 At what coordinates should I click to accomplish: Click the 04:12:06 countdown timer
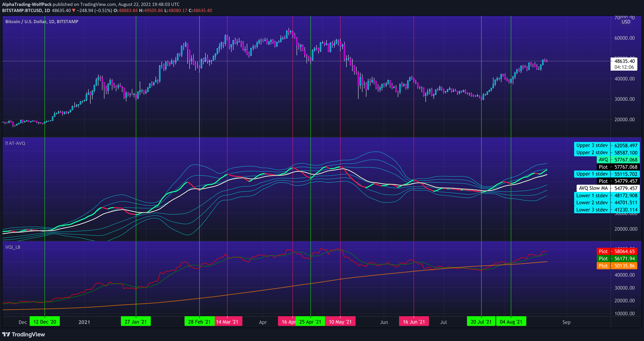[624, 67]
